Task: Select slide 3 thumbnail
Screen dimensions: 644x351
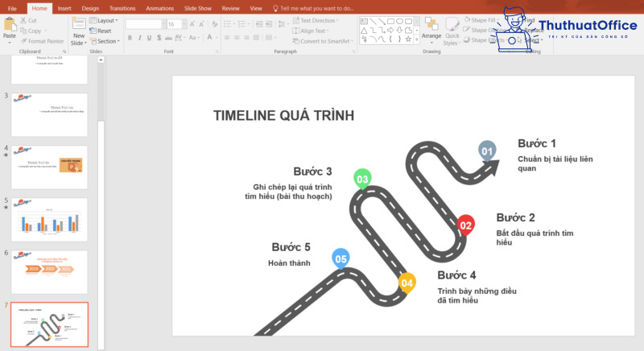Action: coord(49,114)
